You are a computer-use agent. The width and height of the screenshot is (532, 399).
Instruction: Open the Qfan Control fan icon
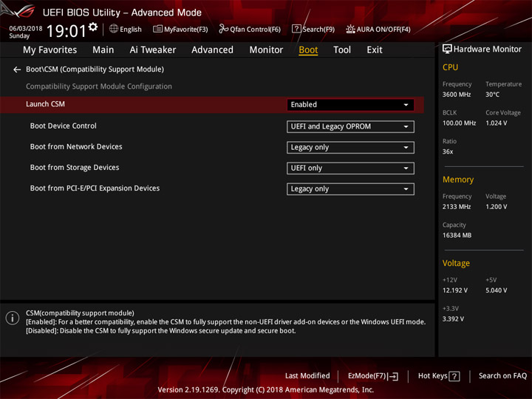click(x=223, y=29)
